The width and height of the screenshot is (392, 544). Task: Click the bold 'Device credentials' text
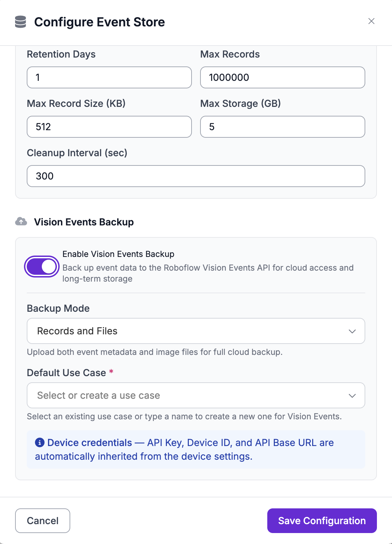pyautogui.click(x=90, y=443)
